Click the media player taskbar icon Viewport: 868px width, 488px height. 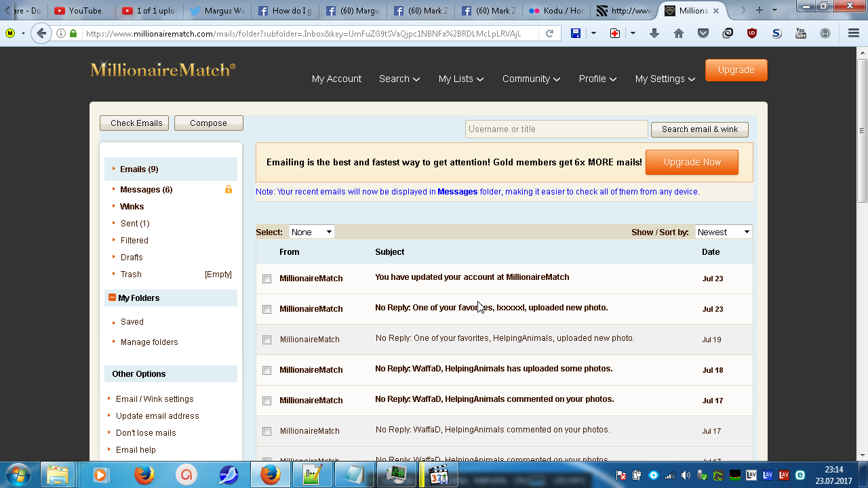pos(100,474)
